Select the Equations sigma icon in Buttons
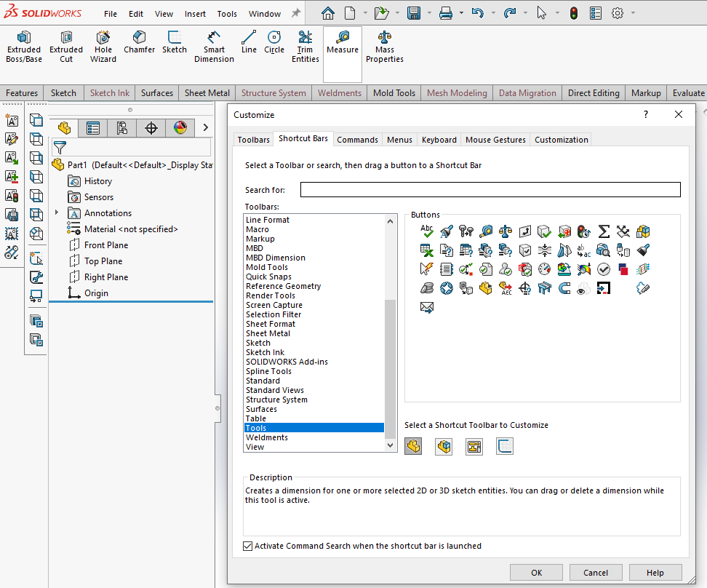This screenshot has width=707, height=588. coord(604,231)
